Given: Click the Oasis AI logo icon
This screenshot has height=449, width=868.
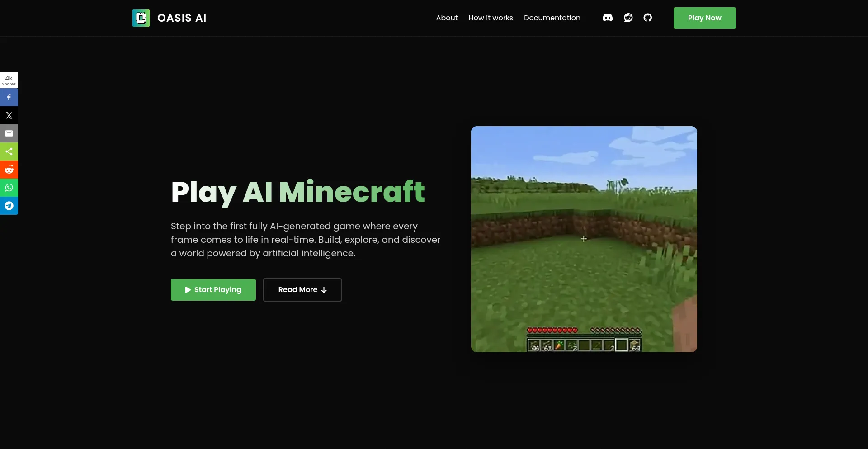Looking at the screenshot, I should pos(141,18).
